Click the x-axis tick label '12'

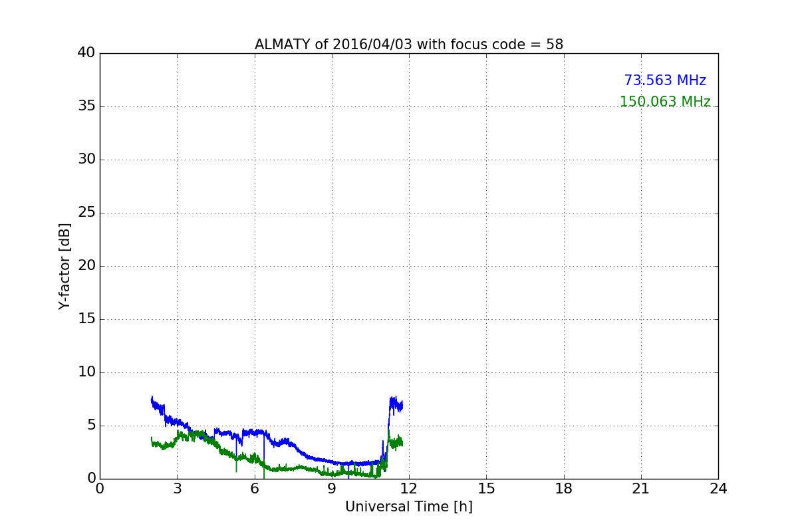409,489
